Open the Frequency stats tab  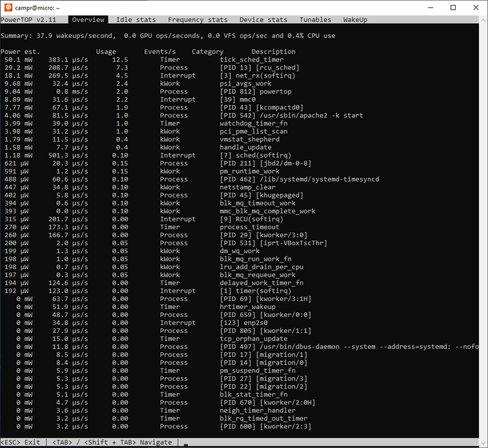[x=198, y=20]
